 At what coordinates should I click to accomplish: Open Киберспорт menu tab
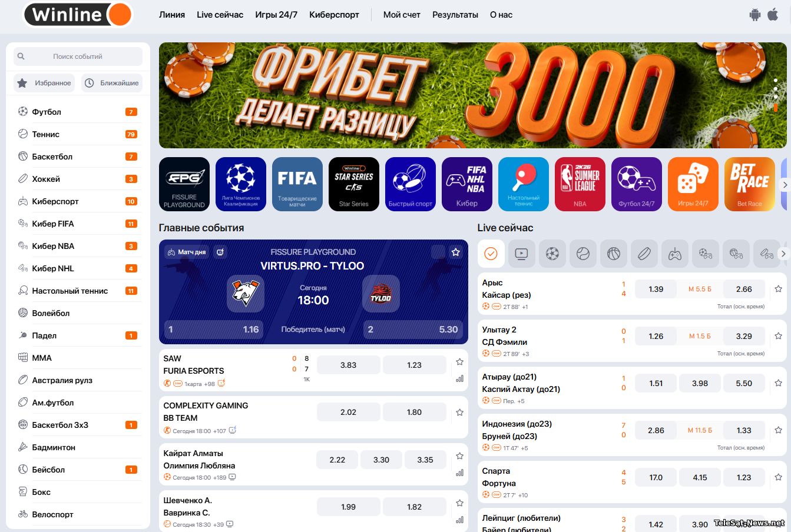(x=334, y=15)
